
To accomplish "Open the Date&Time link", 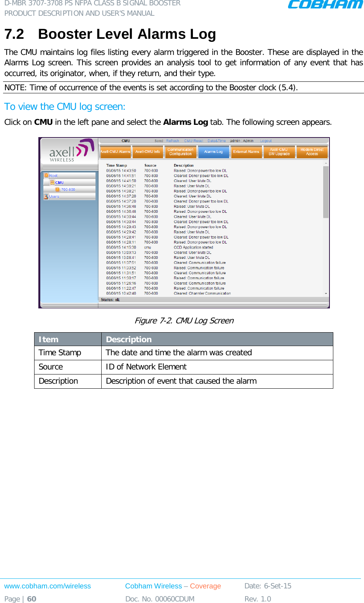I will [217, 141].
